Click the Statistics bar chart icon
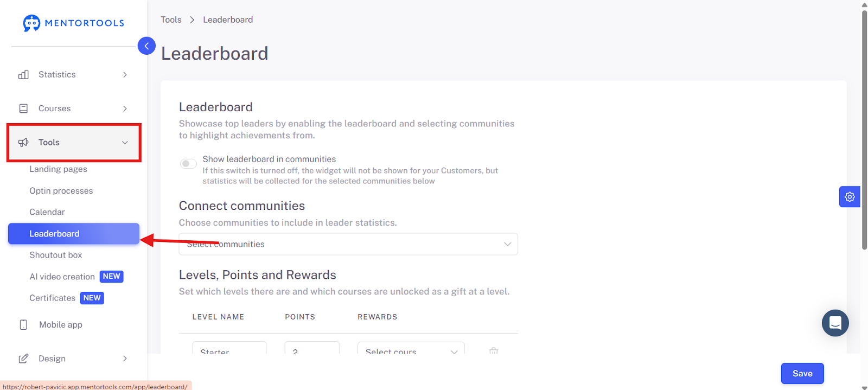 23,75
